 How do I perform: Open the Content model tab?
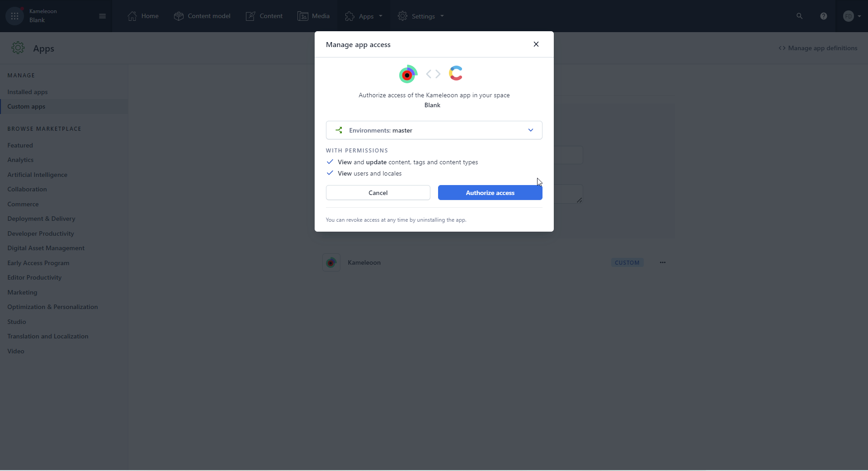202,16
